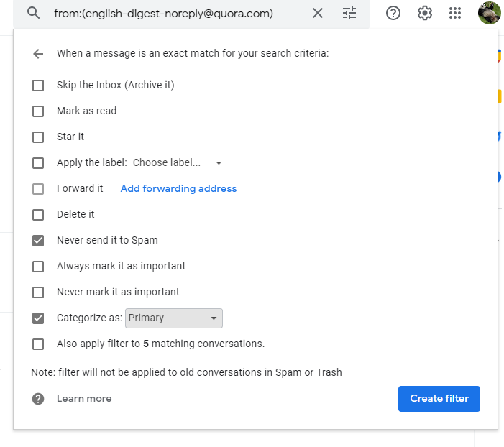Click the search magnifier icon
This screenshot has height=447, width=504.
(32, 13)
